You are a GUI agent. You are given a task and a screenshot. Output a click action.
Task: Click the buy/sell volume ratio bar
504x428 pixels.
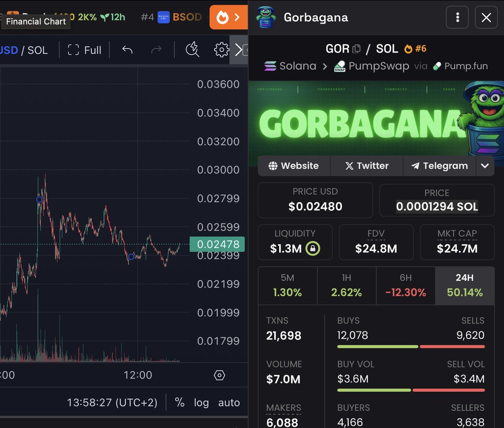411,390
